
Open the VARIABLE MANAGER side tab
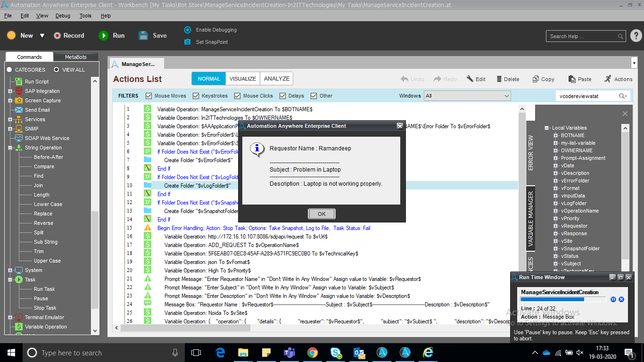[530, 219]
